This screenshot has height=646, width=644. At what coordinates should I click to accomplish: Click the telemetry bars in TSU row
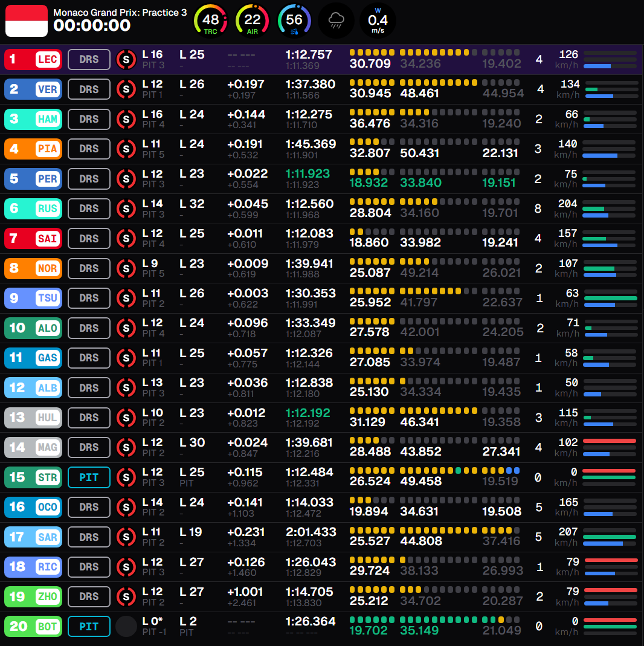(610, 298)
